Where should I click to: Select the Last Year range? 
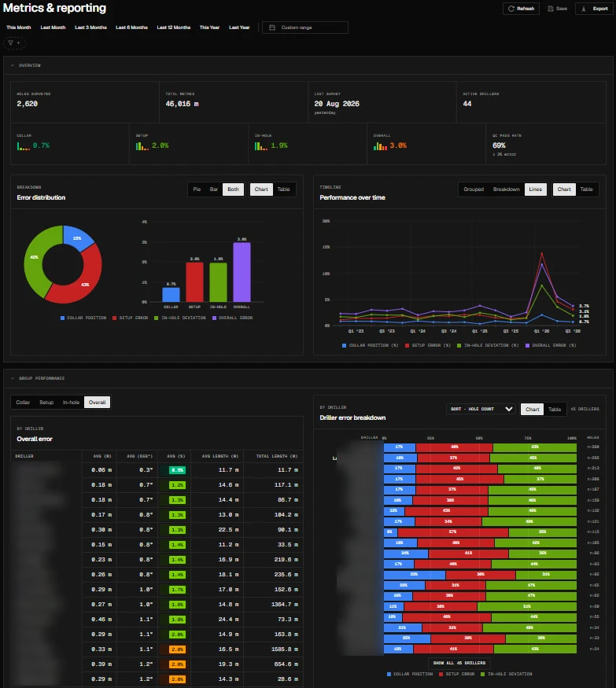[239, 28]
